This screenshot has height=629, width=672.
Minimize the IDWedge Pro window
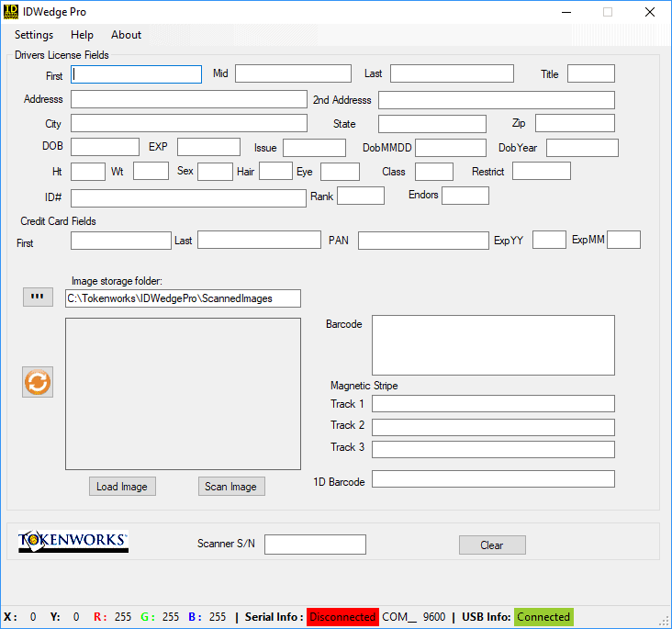tap(566, 12)
